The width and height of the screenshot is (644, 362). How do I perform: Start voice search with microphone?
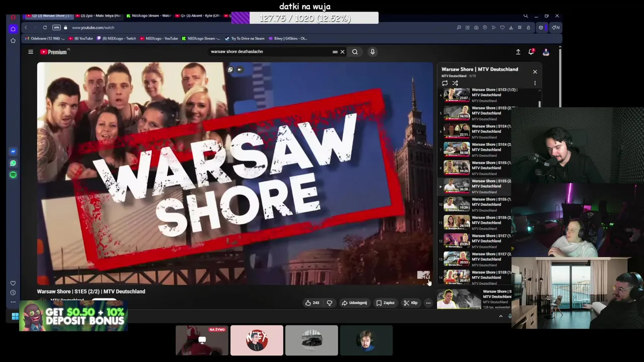372,52
